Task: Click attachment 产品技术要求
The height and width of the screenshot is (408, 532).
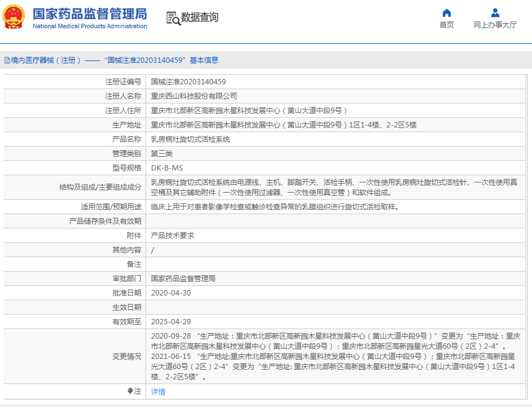Action: (x=172, y=236)
